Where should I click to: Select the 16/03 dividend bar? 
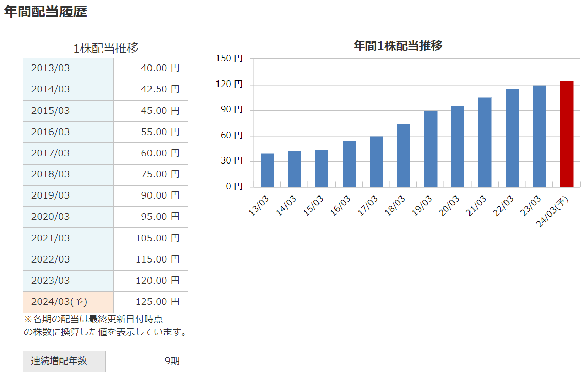[349, 164]
